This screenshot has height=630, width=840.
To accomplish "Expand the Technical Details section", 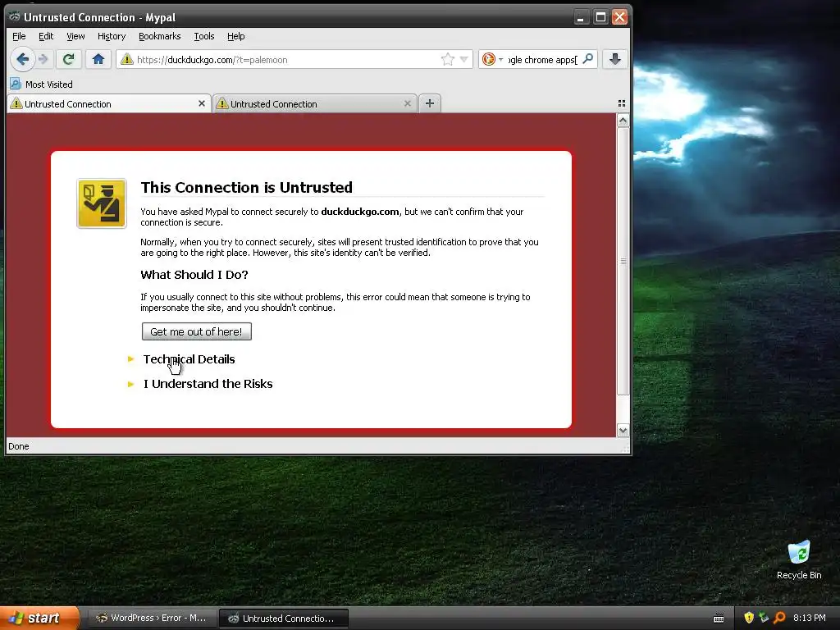I will click(189, 359).
